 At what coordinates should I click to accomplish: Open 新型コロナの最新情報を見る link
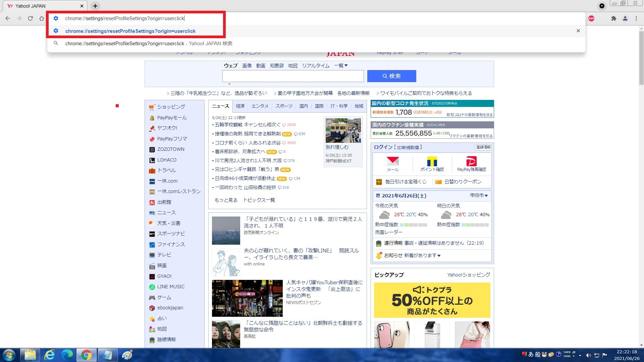470,115
